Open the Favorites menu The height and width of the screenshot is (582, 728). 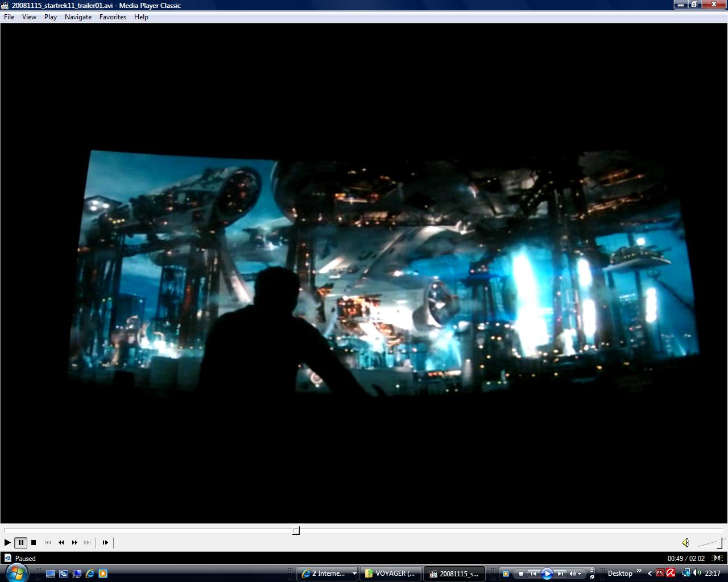pos(113,17)
